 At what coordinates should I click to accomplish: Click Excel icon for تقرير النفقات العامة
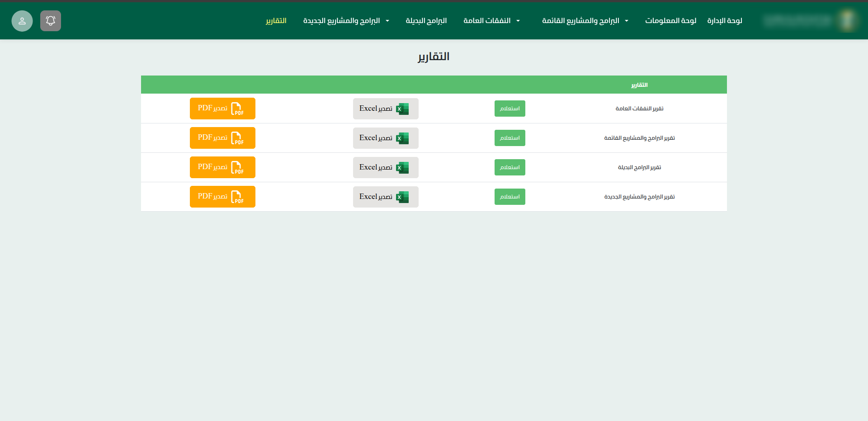pyautogui.click(x=402, y=109)
